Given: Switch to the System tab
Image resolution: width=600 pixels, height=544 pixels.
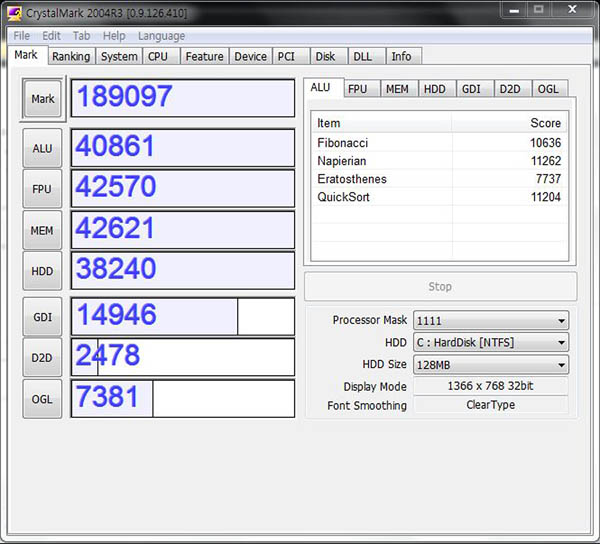Looking at the screenshot, I should coord(119,56).
